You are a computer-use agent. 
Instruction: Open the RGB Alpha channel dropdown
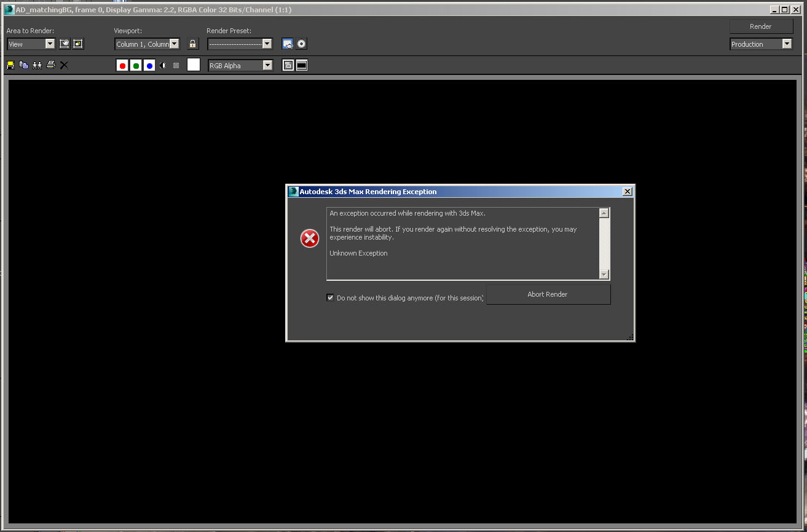tap(240, 65)
